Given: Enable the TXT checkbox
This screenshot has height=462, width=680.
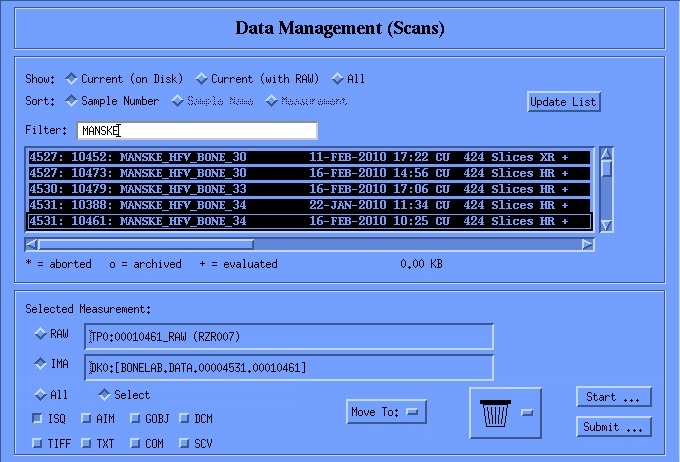Looking at the screenshot, I should (86, 443).
